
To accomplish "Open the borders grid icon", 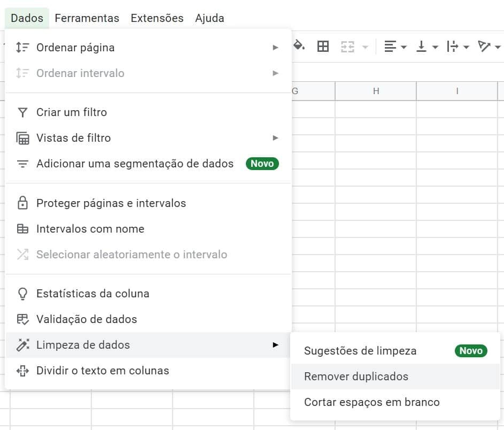I will (x=323, y=47).
